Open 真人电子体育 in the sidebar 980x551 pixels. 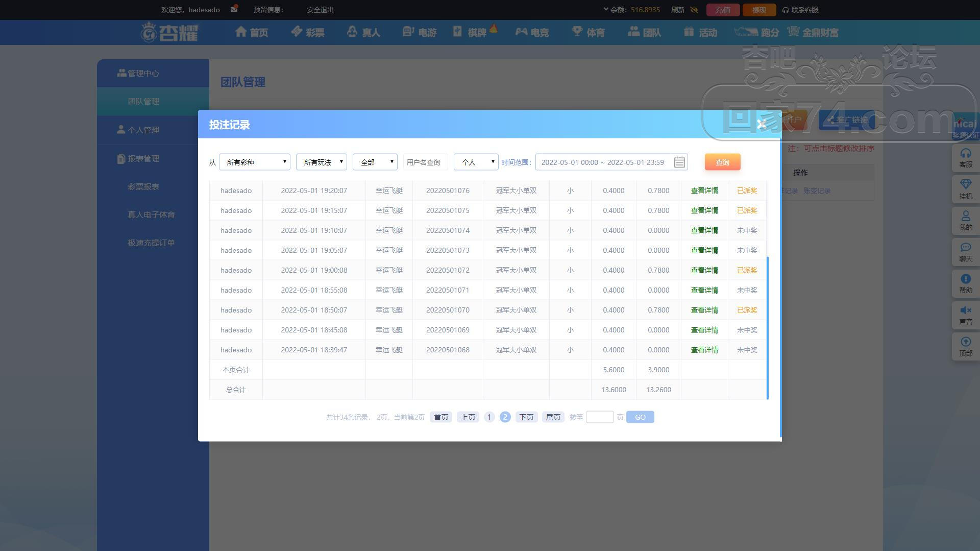pyautogui.click(x=151, y=214)
